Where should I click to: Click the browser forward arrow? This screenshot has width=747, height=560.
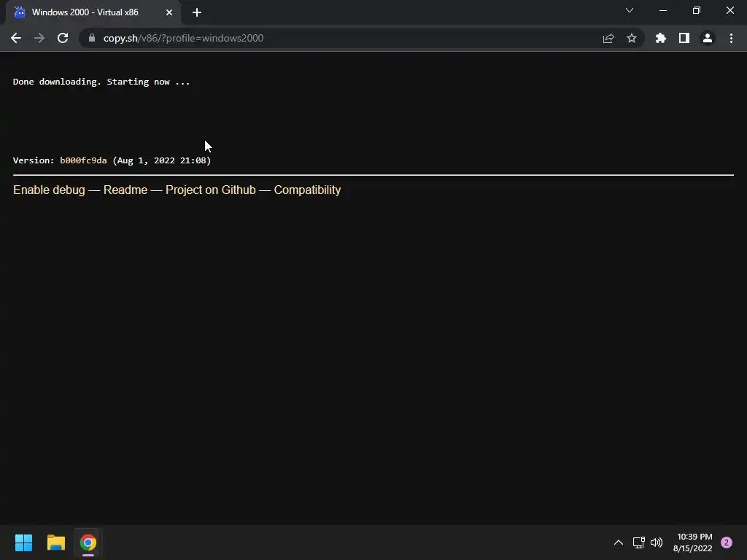pos(39,38)
